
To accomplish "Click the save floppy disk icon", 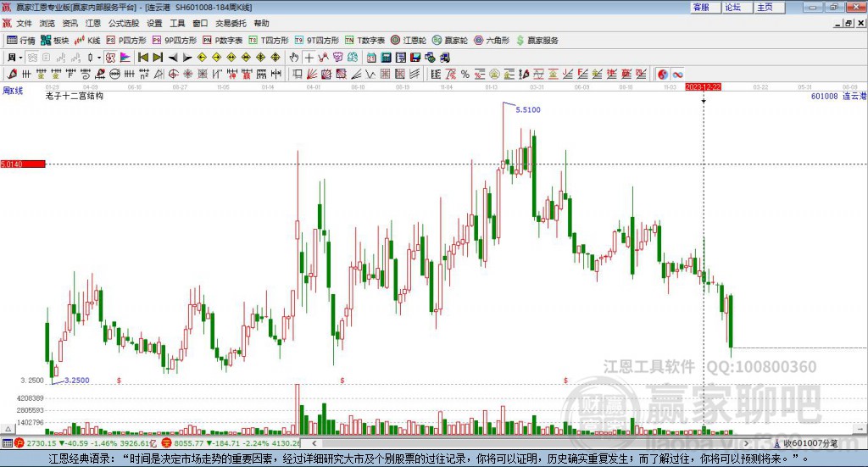I will coord(415,58).
